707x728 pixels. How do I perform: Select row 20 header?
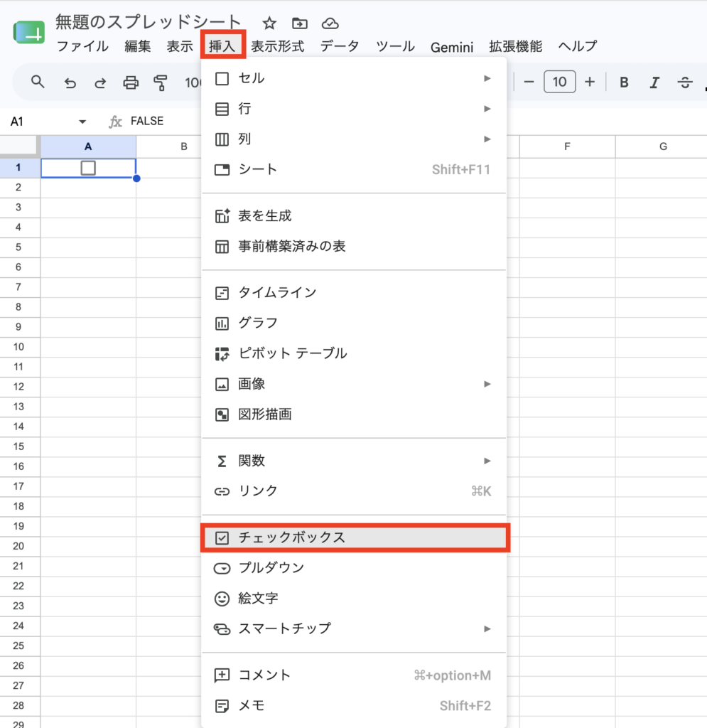(x=18, y=546)
